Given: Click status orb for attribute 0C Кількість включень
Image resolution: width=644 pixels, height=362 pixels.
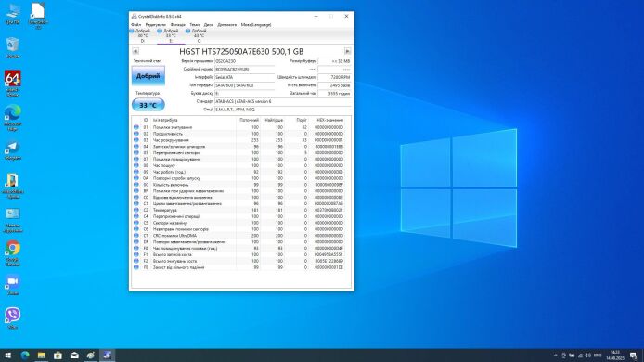Looking at the screenshot, I should [x=136, y=185].
